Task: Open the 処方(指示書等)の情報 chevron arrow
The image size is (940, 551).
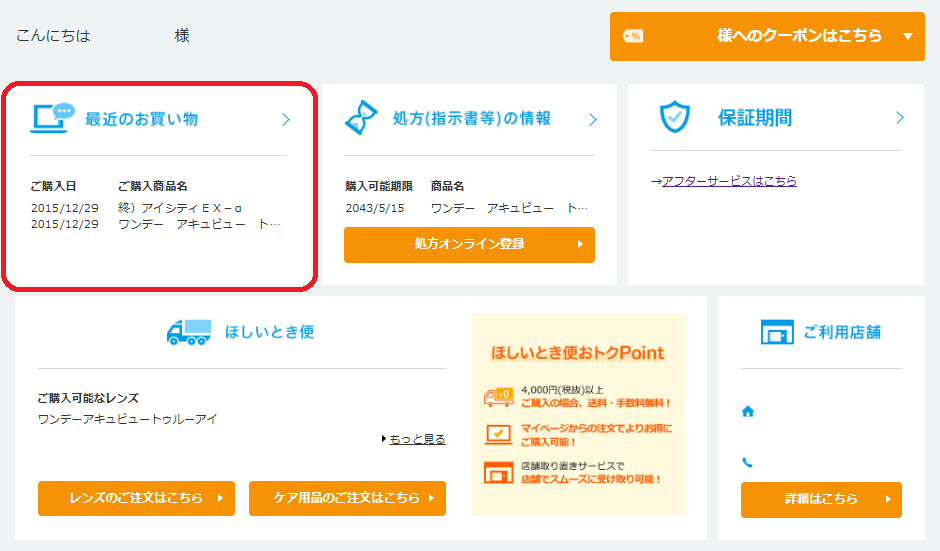Action: pos(593,120)
